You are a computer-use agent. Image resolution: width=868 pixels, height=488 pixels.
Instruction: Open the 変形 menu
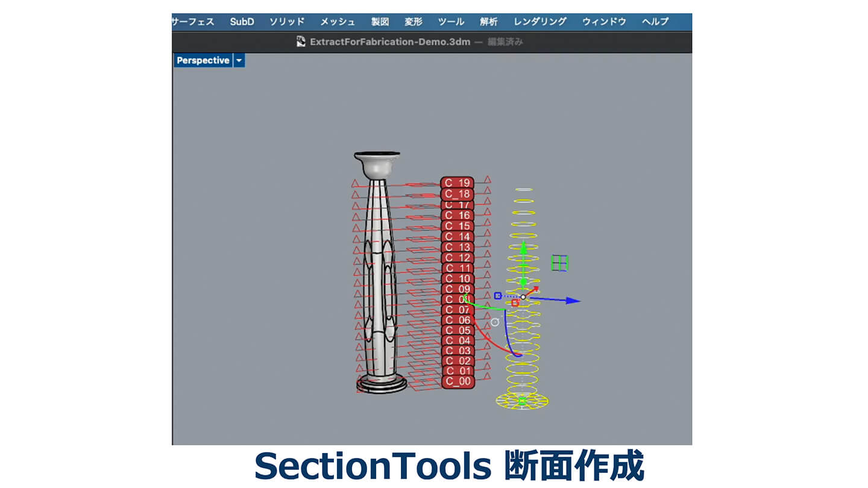(x=414, y=22)
